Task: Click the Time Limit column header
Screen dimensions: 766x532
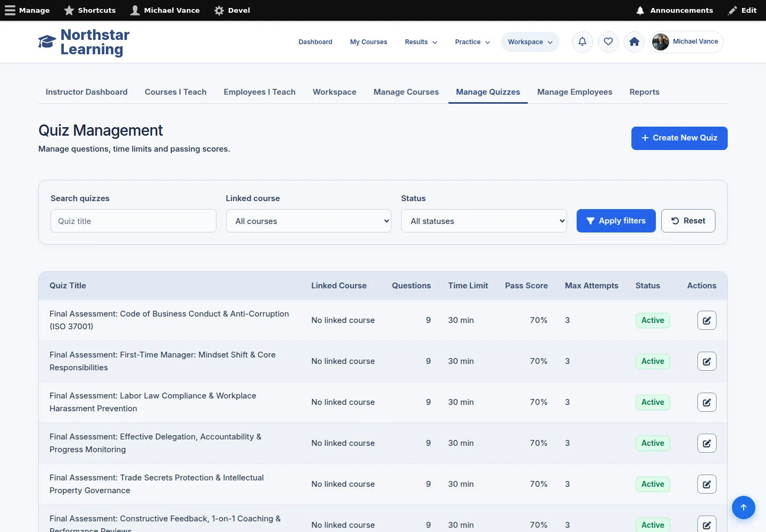Action: tap(468, 286)
